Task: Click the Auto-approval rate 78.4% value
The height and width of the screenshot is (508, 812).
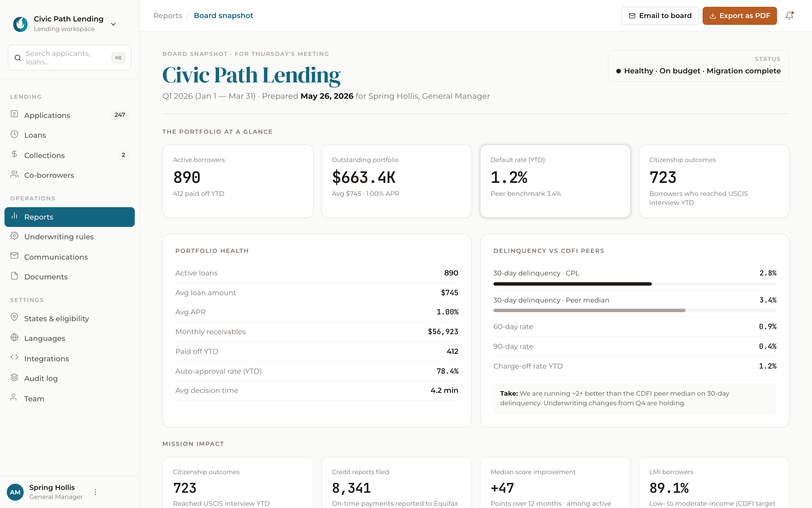Action: 447,371
